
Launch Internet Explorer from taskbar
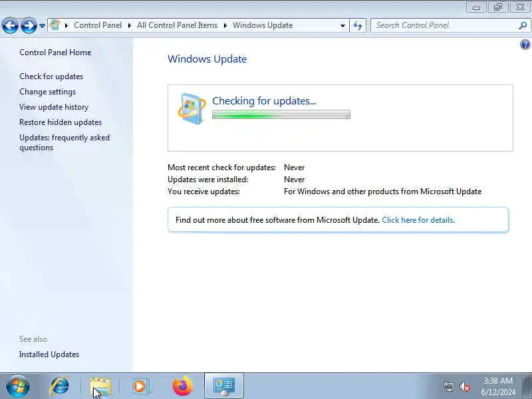tap(60, 386)
